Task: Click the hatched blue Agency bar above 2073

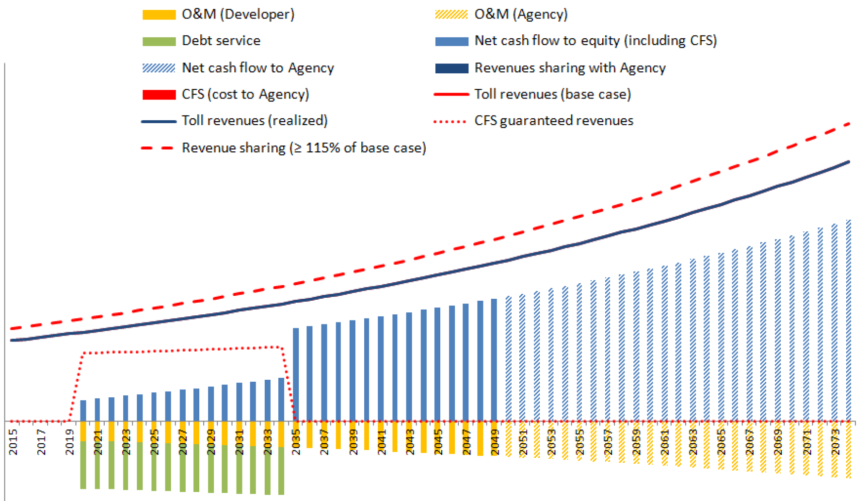Action: (835, 323)
